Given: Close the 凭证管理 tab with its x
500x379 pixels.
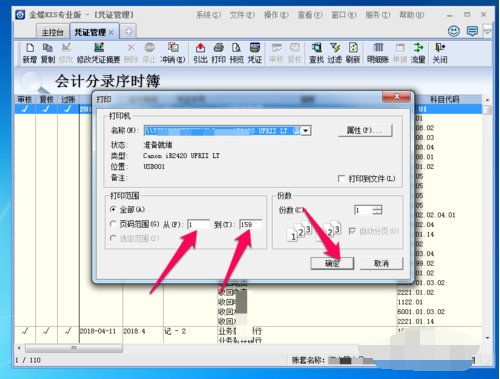Looking at the screenshot, I should point(111,32).
